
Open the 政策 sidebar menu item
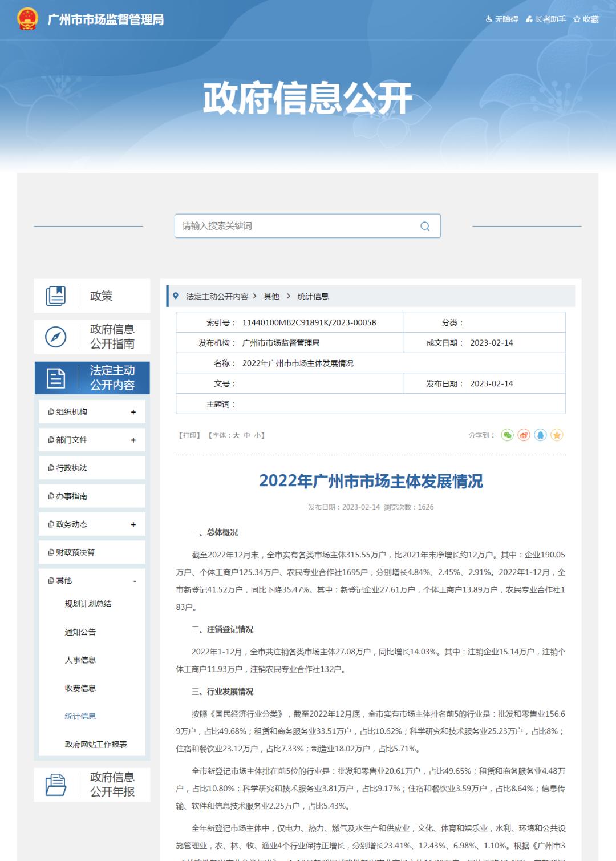click(100, 296)
